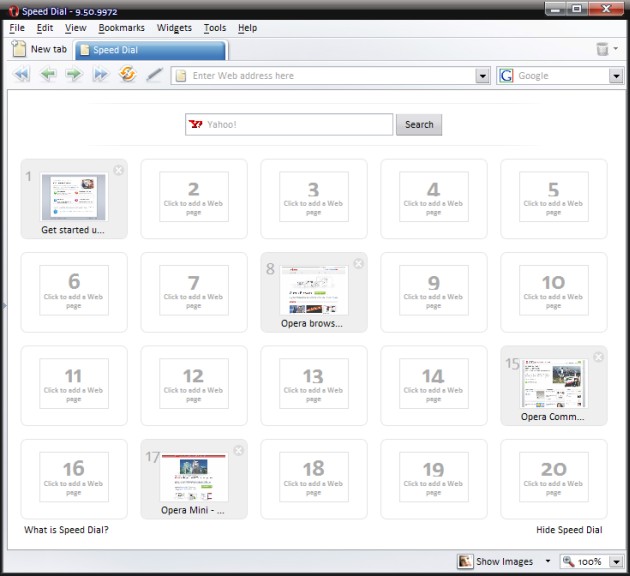Add a Web page to Speed Dial slot 20
Viewport: 630px width, 576px height.
coord(554,477)
